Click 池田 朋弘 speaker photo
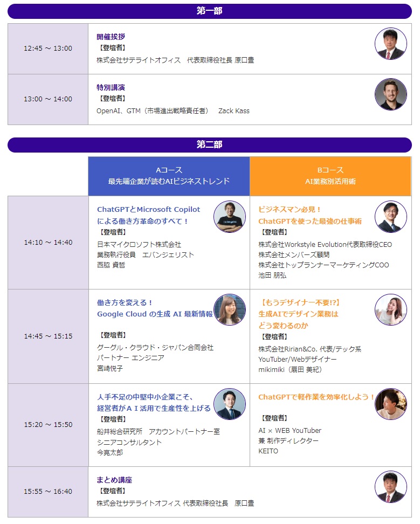 (x=390, y=217)
